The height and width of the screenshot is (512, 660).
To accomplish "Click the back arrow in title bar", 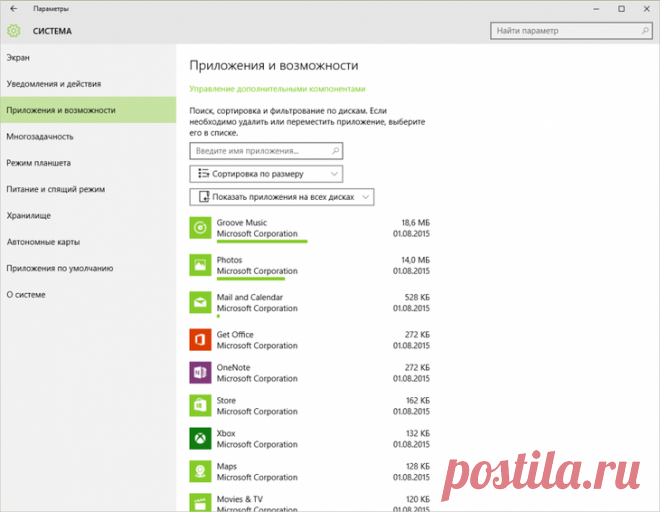I will (14, 8).
